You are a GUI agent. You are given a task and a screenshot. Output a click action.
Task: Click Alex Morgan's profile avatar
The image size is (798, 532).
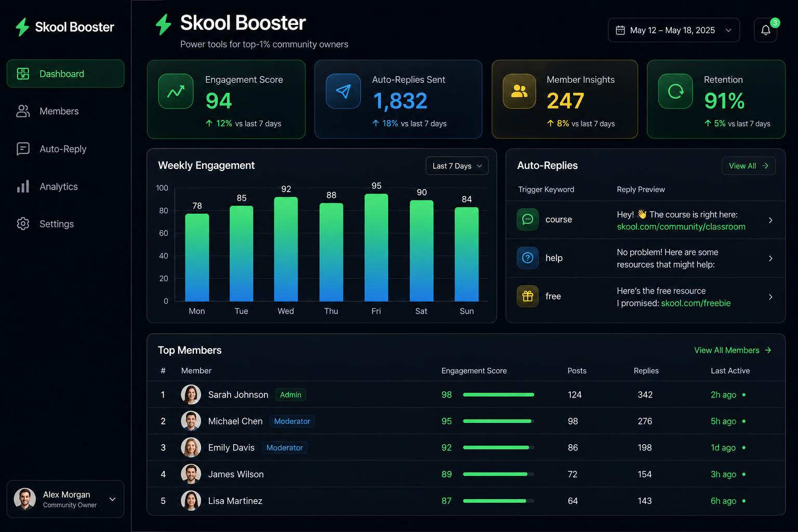coord(25,499)
